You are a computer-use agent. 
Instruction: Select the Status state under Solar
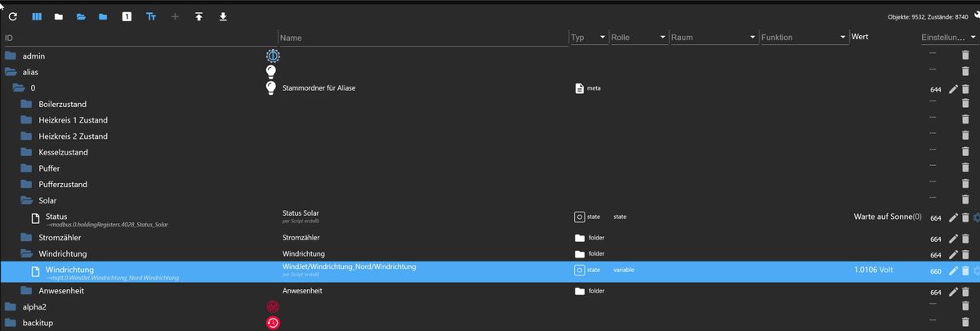pyautogui.click(x=56, y=216)
